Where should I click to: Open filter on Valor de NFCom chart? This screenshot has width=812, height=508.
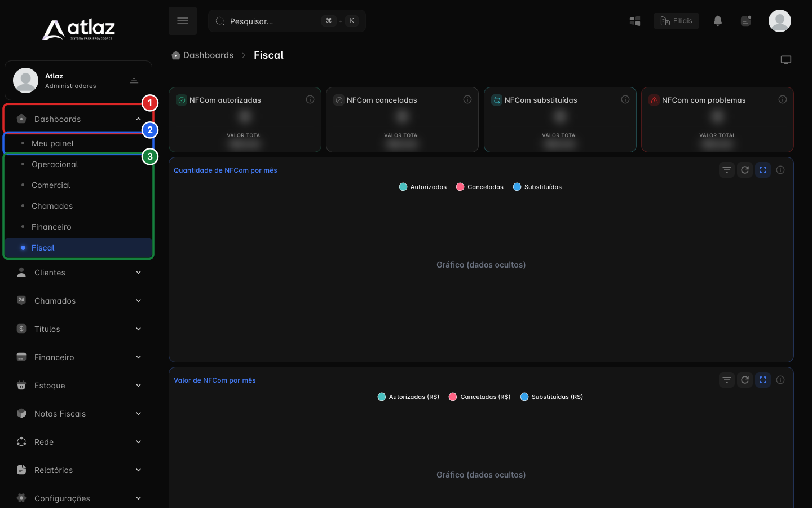(727, 380)
